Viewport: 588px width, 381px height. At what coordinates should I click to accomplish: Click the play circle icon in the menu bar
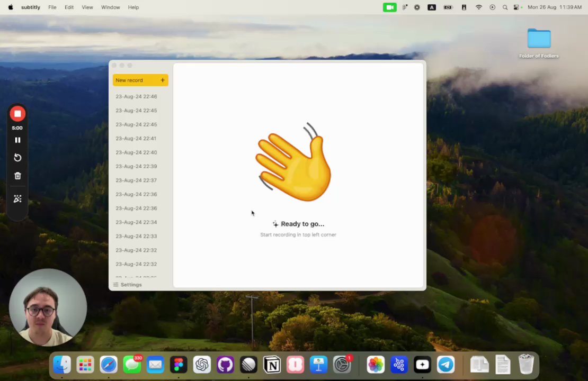(x=492, y=7)
